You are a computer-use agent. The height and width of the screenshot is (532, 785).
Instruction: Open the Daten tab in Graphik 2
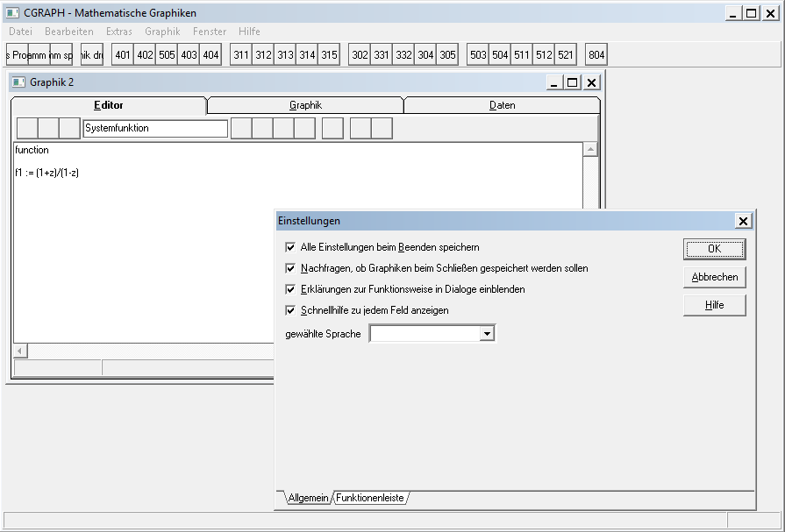click(x=502, y=105)
